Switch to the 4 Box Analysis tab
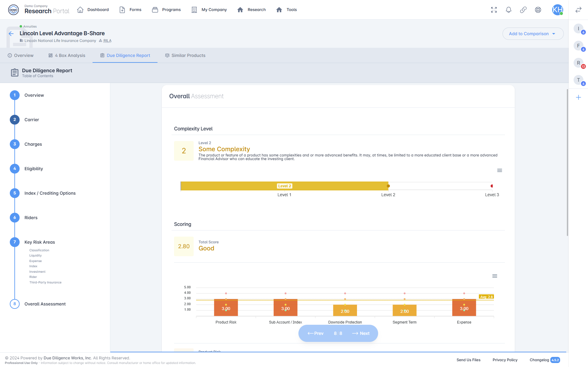Viewport: 588px width, 367px height. pyautogui.click(x=67, y=55)
